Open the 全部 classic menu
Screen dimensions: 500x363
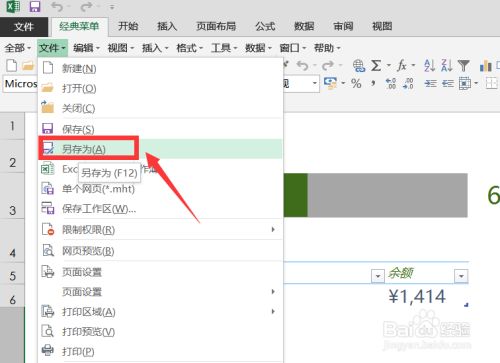pyautogui.click(x=18, y=48)
